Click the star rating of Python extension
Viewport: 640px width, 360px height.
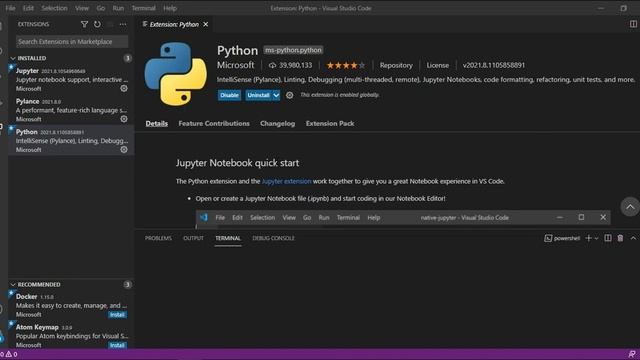[346, 65]
